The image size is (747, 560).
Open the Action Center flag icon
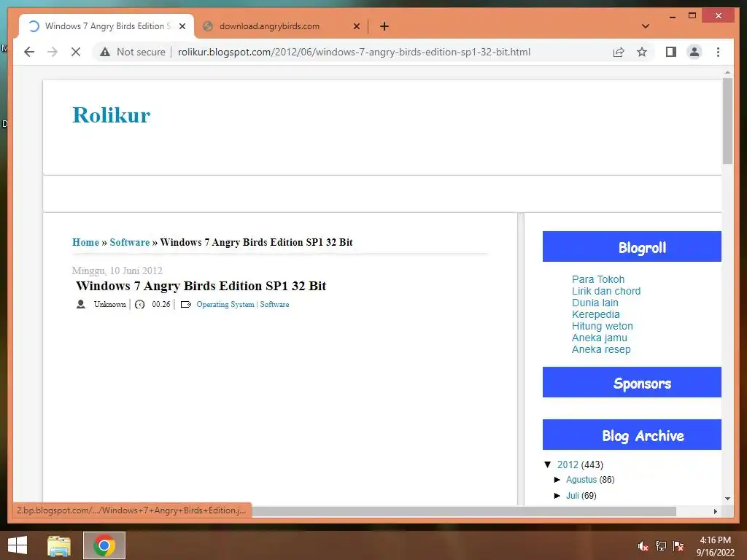[678, 545]
